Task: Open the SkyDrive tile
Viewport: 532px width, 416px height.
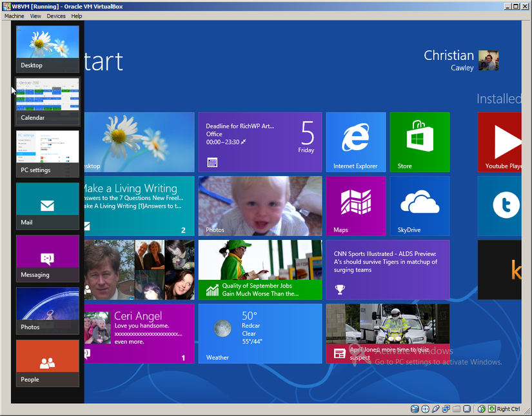Action: (x=419, y=205)
